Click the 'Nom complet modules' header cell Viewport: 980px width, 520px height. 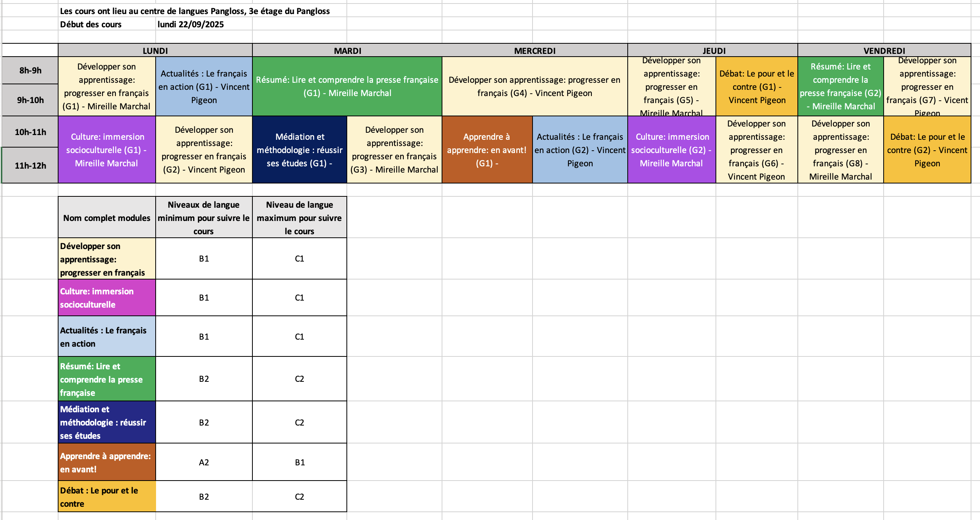[x=107, y=217]
